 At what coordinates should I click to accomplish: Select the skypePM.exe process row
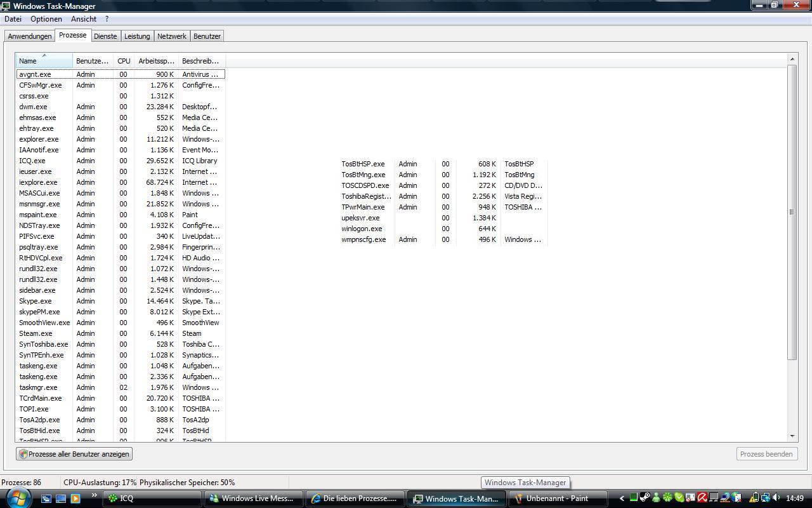pyautogui.click(x=121, y=312)
